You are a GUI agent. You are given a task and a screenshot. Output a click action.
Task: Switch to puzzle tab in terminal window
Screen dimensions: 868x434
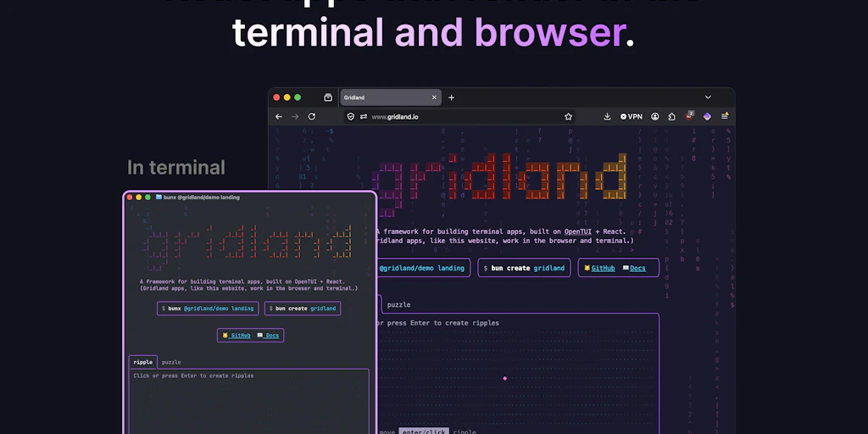[171, 362]
